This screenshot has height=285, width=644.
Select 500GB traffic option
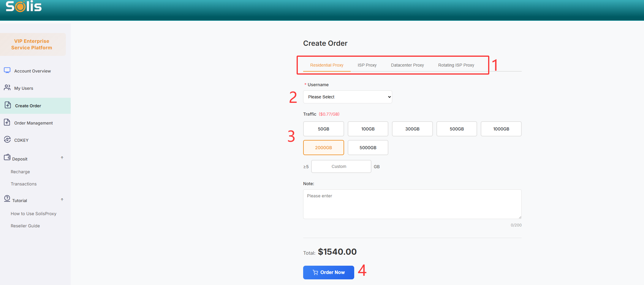(457, 129)
